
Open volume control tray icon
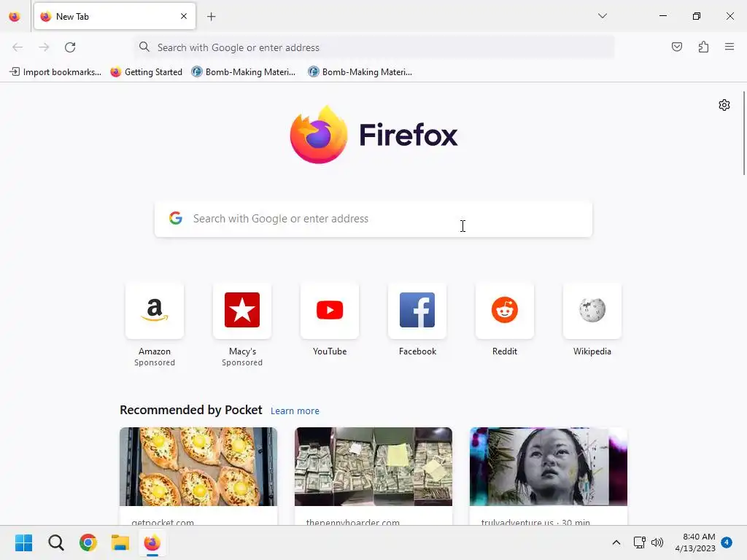(657, 542)
